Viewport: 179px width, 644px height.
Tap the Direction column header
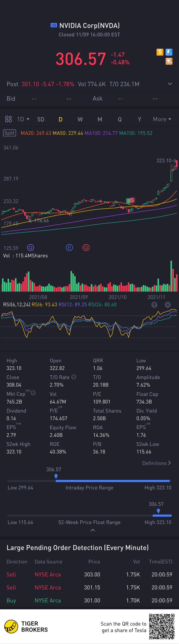coord(17,562)
